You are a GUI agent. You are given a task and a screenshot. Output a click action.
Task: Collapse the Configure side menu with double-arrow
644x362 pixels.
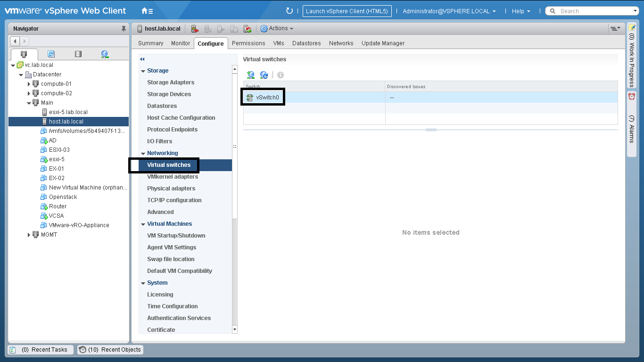point(142,59)
